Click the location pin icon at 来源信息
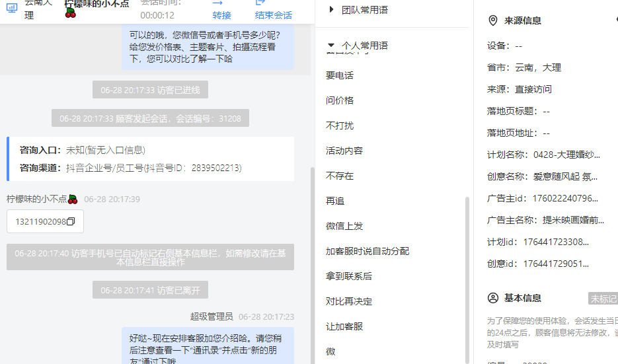This screenshot has height=364, width=618. click(x=492, y=20)
